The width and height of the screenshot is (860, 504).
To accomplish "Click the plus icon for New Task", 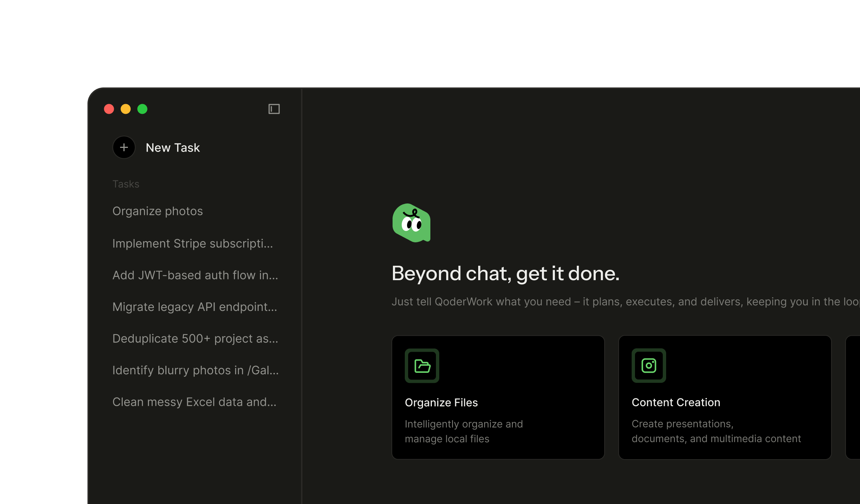I will [x=124, y=147].
